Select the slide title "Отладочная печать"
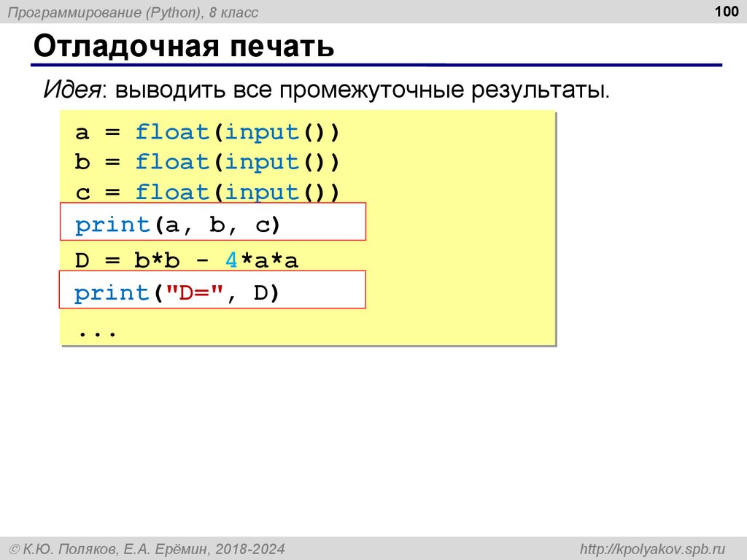Image resolution: width=747 pixels, height=560 pixels. click(184, 46)
